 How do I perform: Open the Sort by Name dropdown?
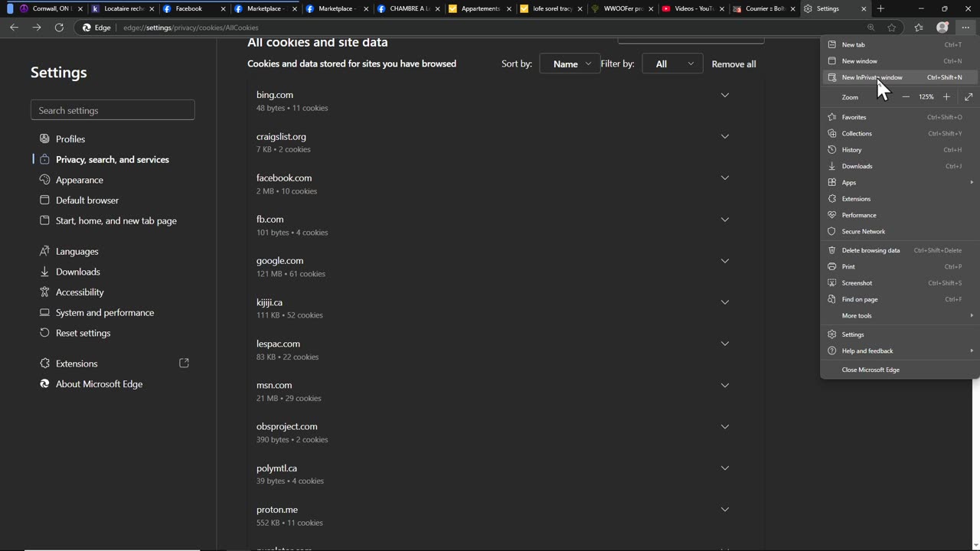[570, 64]
